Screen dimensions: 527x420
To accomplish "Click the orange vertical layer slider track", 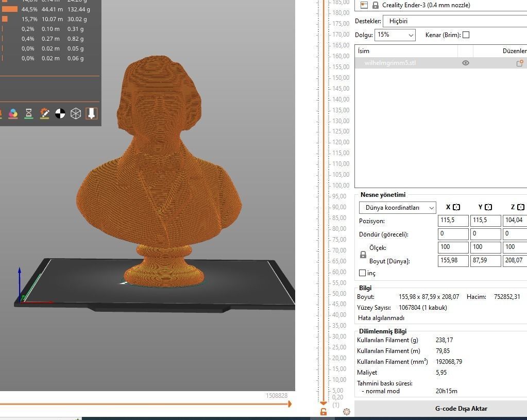I will tap(324, 202).
